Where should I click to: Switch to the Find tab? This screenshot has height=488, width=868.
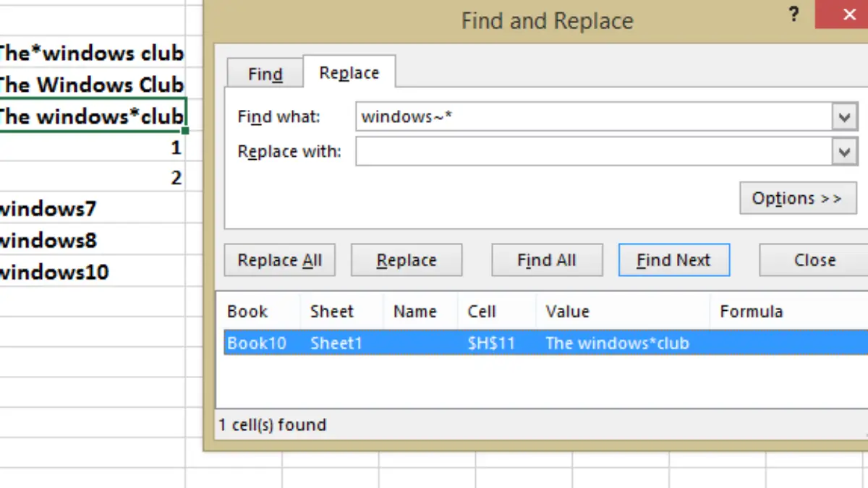point(265,74)
